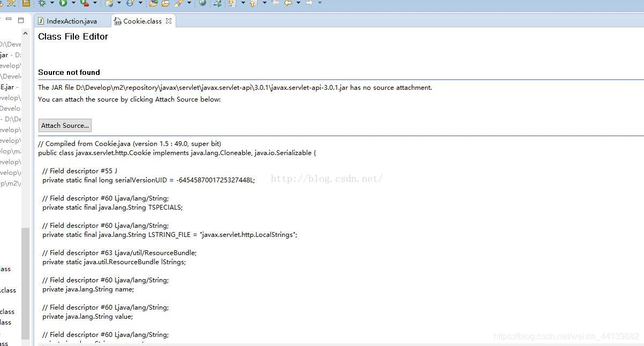The height and width of the screenshot is (346, 644).
Task: Close the Cookie.class tab
Action: pyautogui.click(x=169, y=21)
